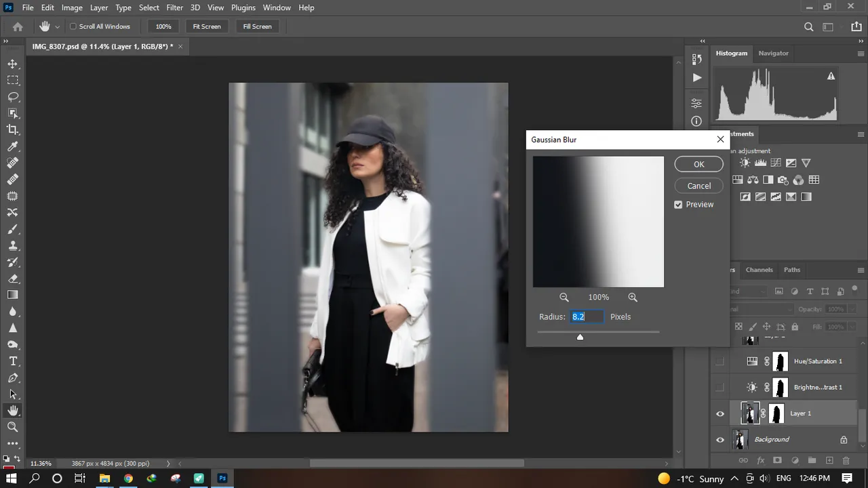Screen dimensions: 868x488
Task: Expand status bar info arrow
Action: tap(168, 464)
